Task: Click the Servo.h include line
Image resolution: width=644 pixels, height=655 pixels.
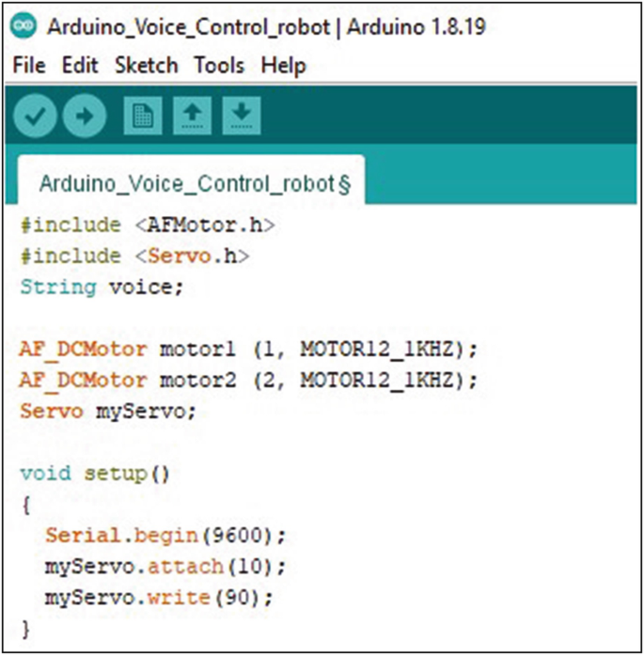Action: [x=134, y=256]
